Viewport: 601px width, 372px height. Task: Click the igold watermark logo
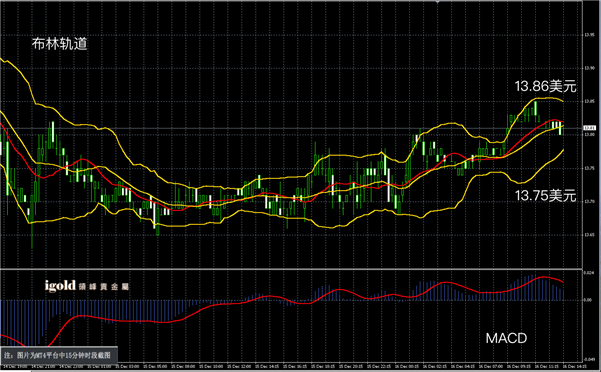tap(87, 286)
